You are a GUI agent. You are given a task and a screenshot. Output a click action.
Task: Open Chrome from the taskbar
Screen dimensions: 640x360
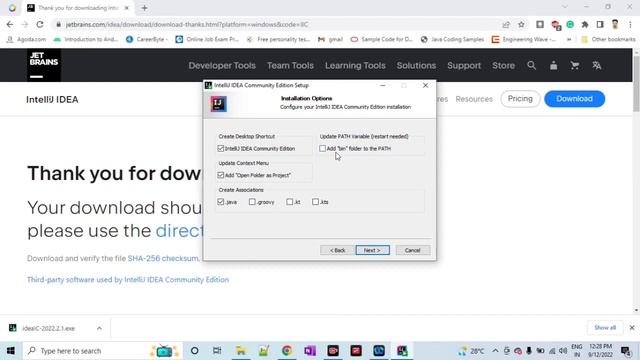tap(287, 351)
